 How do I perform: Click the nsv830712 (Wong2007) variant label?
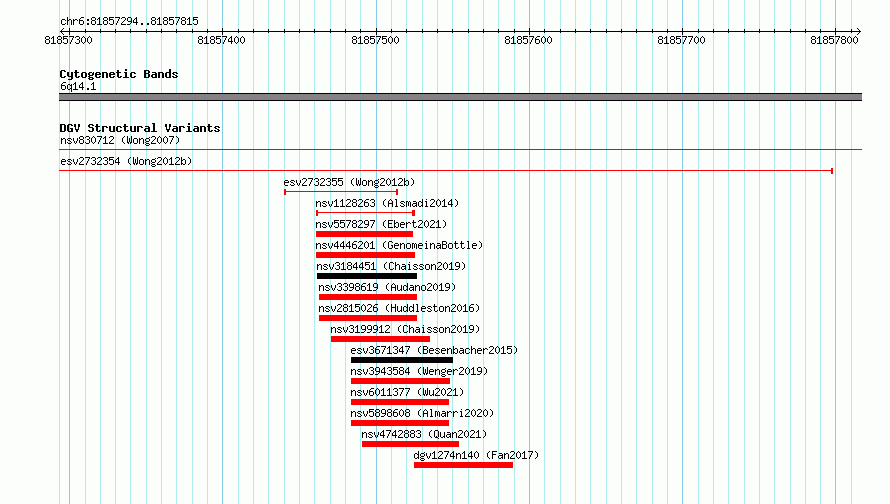pos(120,140)
